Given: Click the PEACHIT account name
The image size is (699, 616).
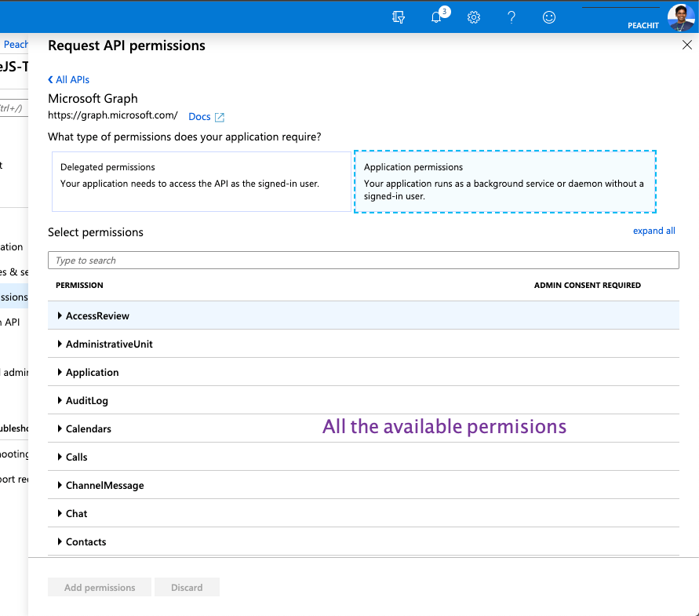Looking at the screenshot, I should pyautogui.click(x=643, y=25).
